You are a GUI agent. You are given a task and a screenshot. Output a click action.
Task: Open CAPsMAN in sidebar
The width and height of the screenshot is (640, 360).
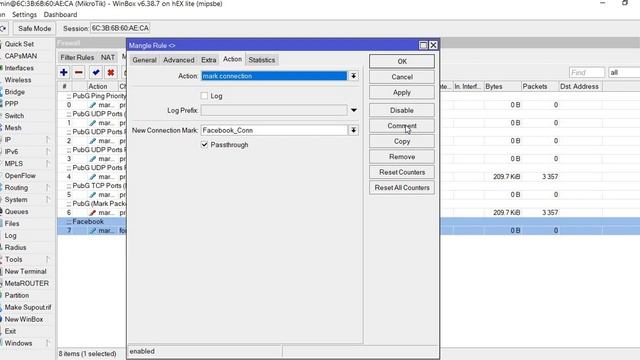pyautogui.click(x=20, y=56)
